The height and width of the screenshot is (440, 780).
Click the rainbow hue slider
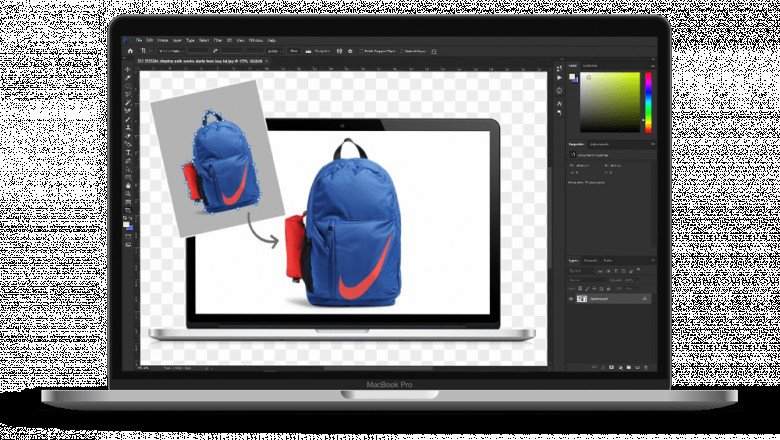click(x=648, y=102)
